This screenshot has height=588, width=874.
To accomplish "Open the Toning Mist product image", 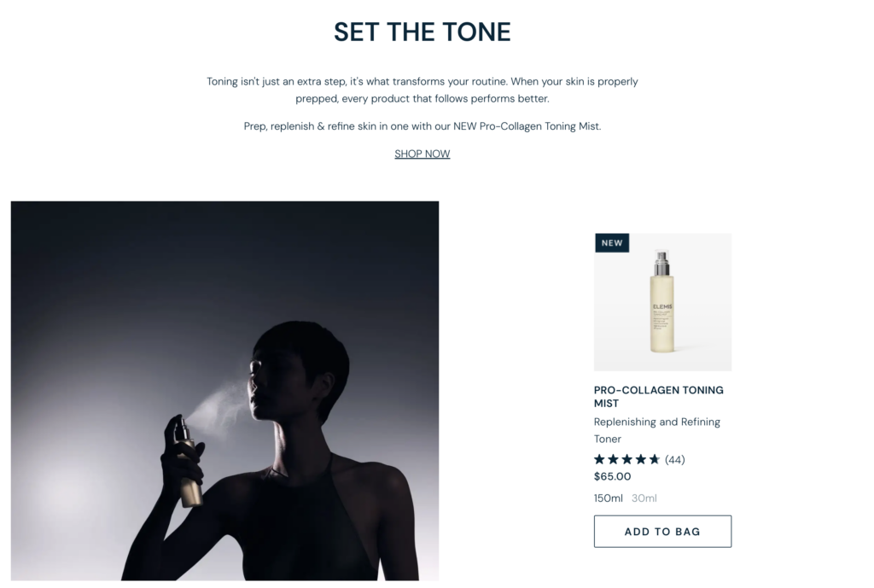I will click(x=662, y=302).
